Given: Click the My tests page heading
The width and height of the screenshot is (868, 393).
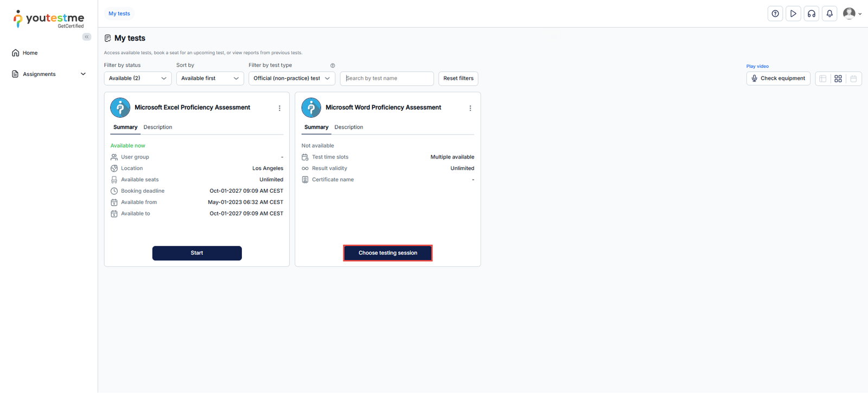Looking at the screenshot, I should tap(130, 38).
